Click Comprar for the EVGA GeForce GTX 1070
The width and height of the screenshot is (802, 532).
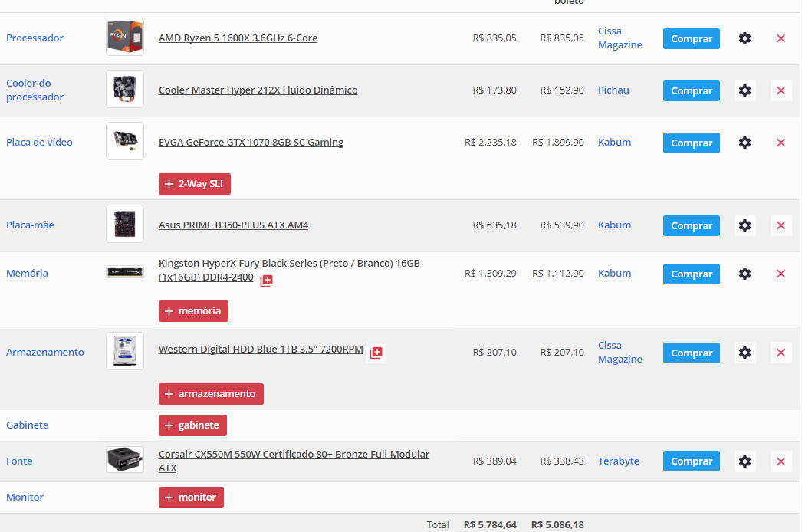[692, 143]
